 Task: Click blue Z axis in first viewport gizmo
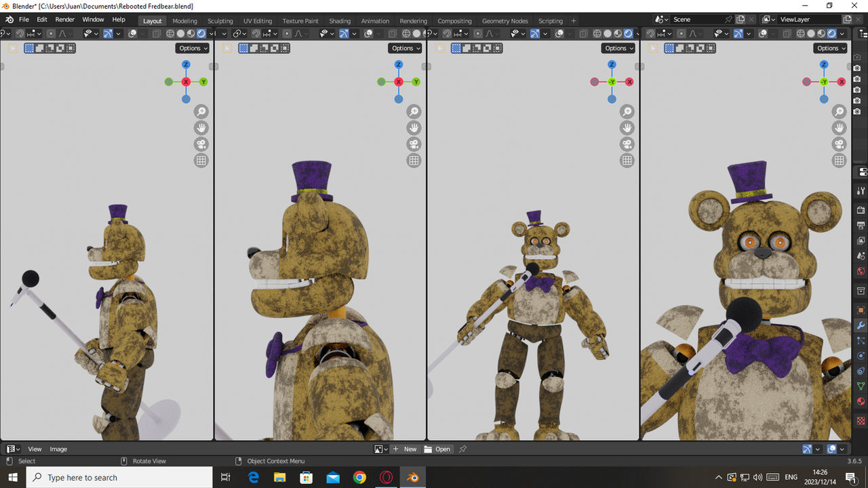[186, 64]
